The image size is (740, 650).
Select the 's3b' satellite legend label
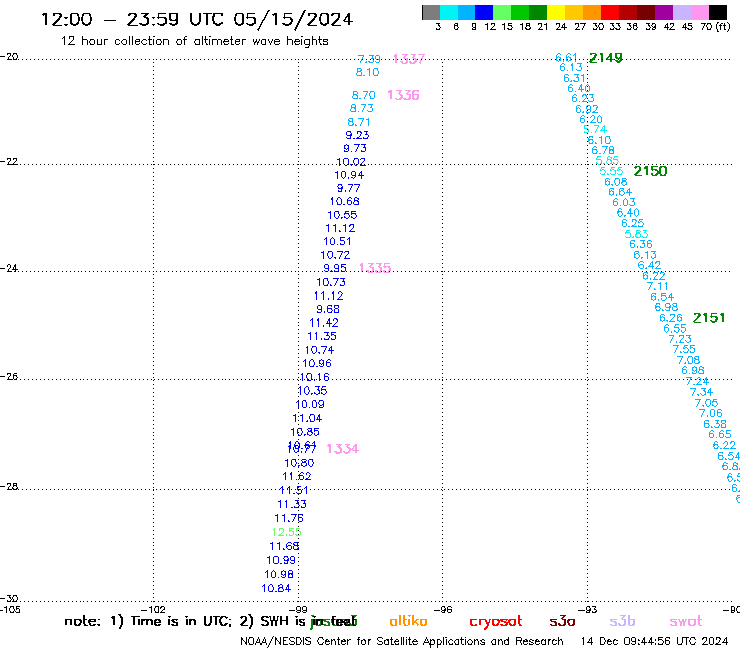622,621
